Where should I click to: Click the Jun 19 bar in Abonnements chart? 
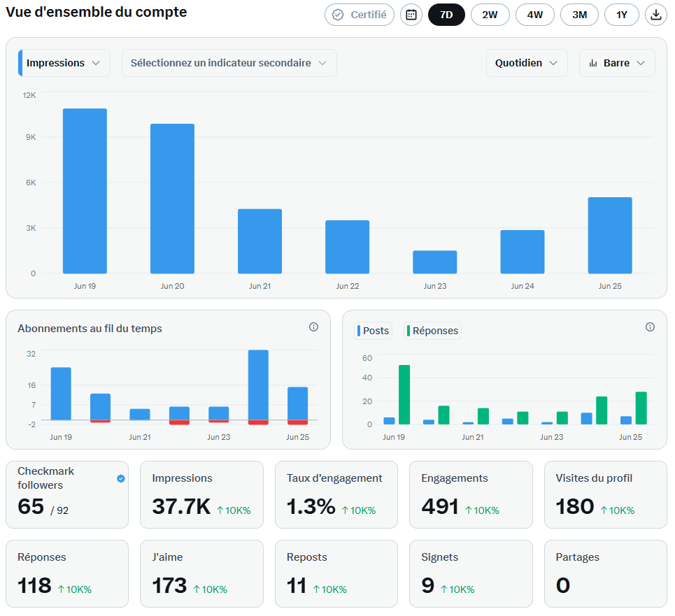coord(61,394)
